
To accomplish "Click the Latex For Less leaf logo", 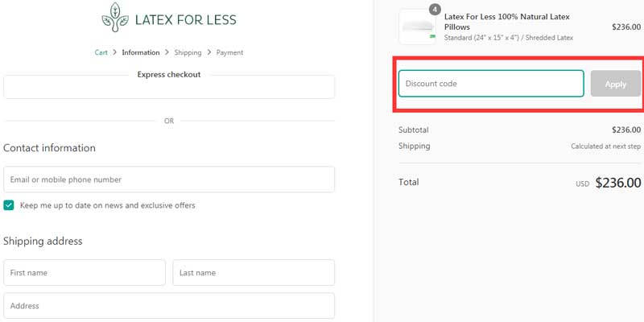I will pos(115,17).
